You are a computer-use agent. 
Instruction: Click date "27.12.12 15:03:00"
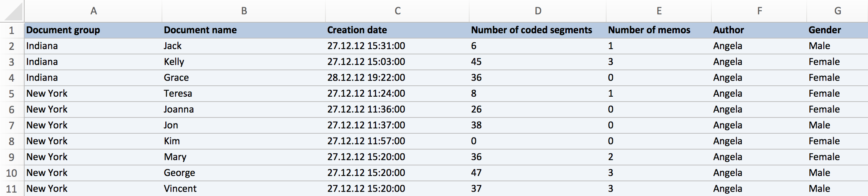(x=366, y=62)
